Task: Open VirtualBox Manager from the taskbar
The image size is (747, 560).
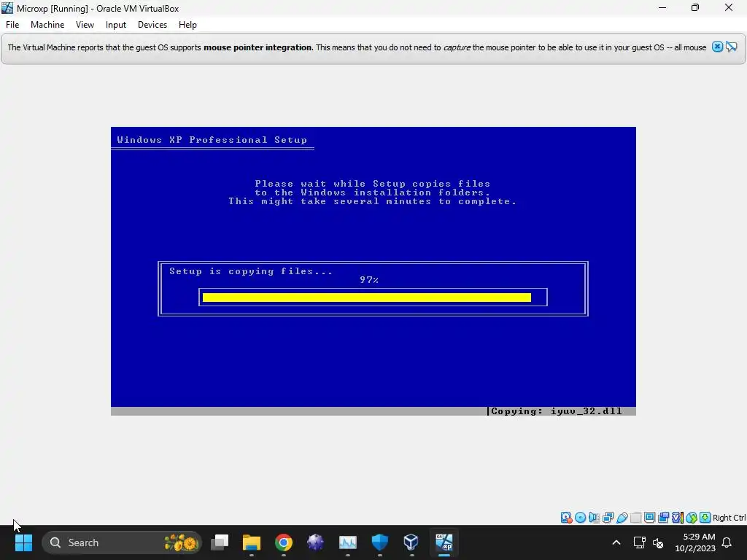Action: [x=411, y=542]
